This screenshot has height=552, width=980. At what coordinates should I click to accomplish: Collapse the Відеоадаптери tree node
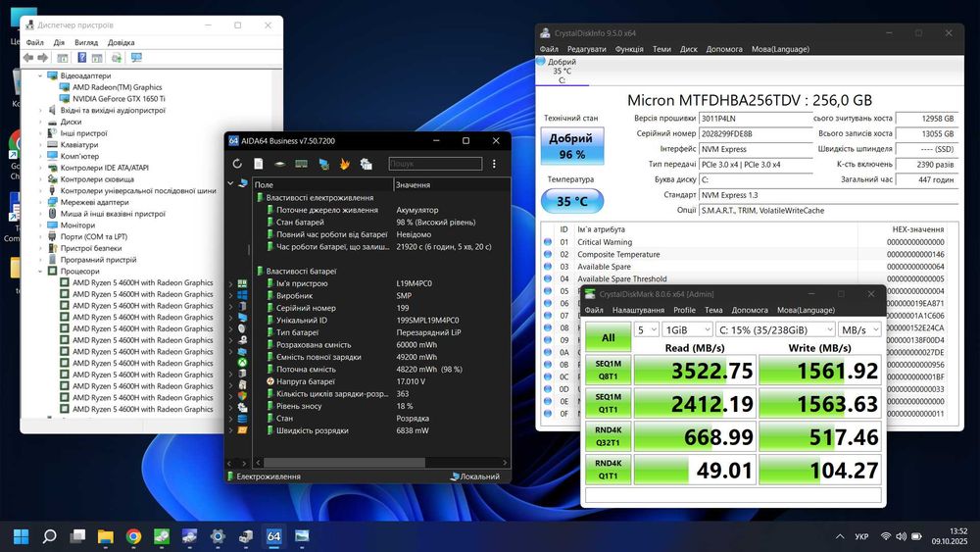point(41,75)
